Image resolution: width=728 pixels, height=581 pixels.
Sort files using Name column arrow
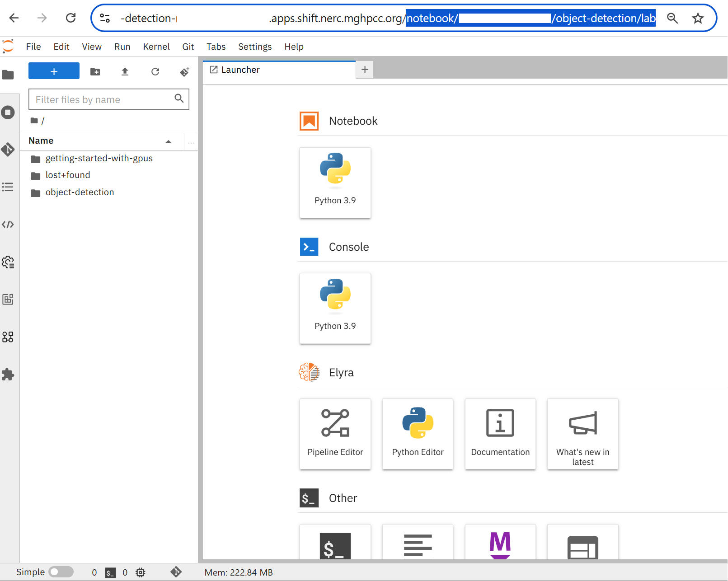point(168,141)
